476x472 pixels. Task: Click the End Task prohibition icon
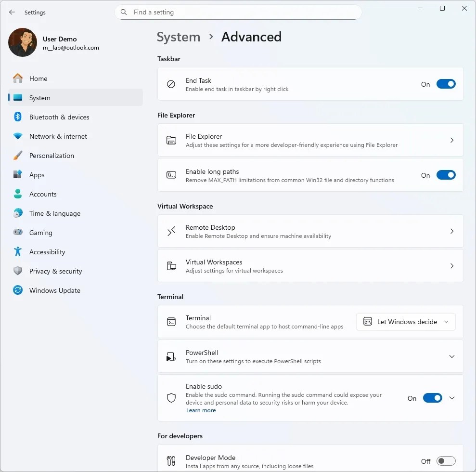[x=171, y=84]
